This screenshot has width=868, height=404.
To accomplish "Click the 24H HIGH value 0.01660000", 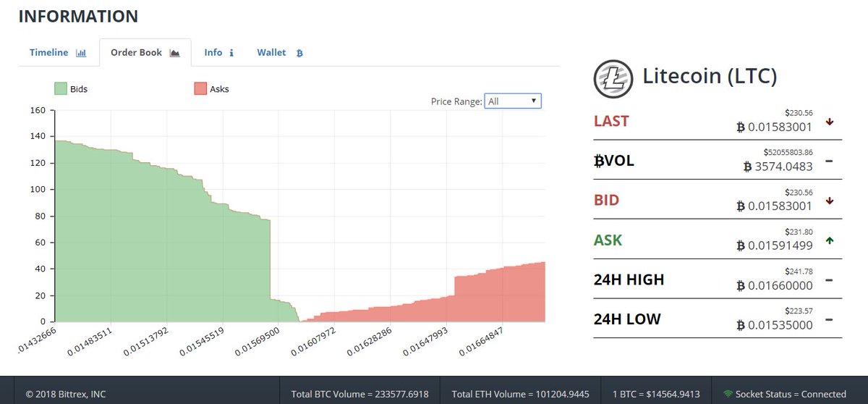I will point(780,285).
